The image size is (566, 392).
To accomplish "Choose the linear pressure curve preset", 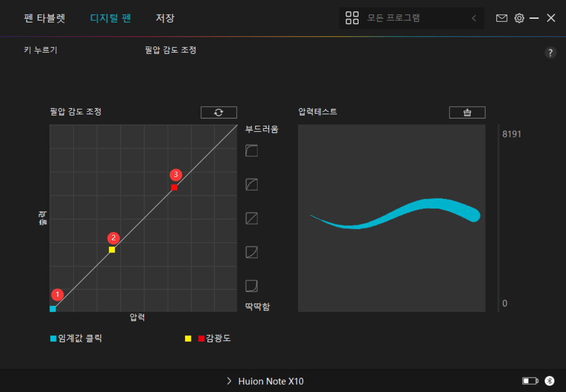I will pyautogui.click(x=251, y=218).
